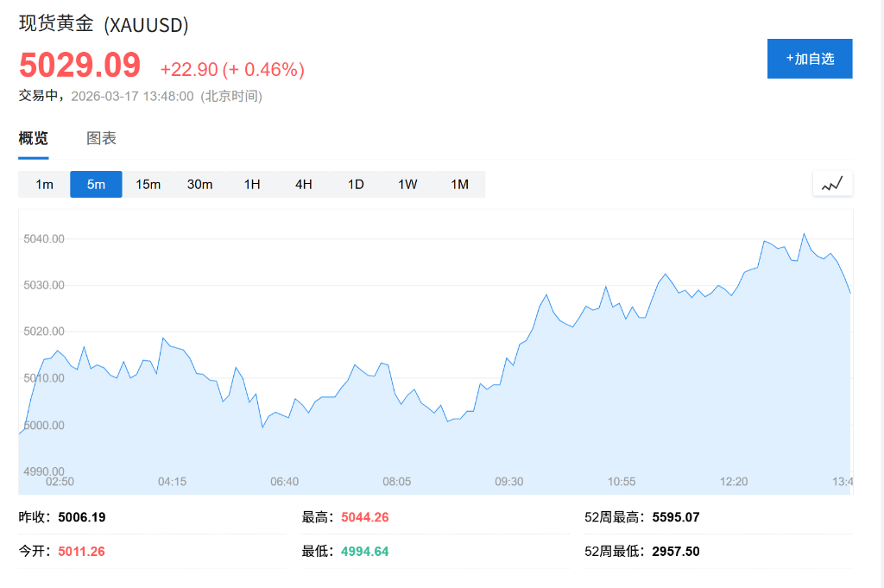Select the 5m timeframe

click(96, 184)
